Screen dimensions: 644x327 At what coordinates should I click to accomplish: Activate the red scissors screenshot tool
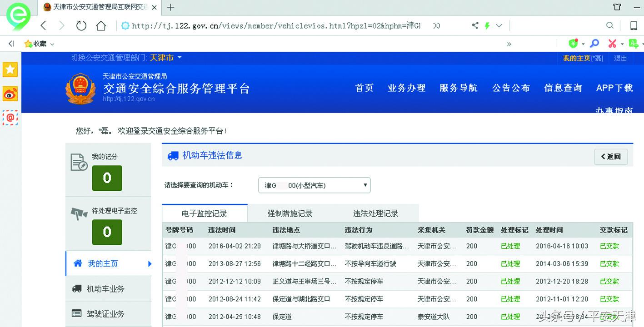(x=613, y=43)
